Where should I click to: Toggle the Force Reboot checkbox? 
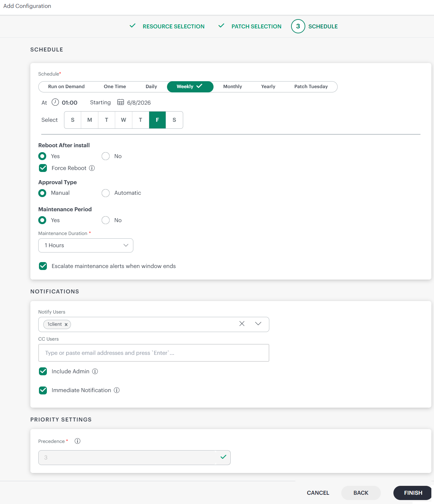(x=43, y=168)
